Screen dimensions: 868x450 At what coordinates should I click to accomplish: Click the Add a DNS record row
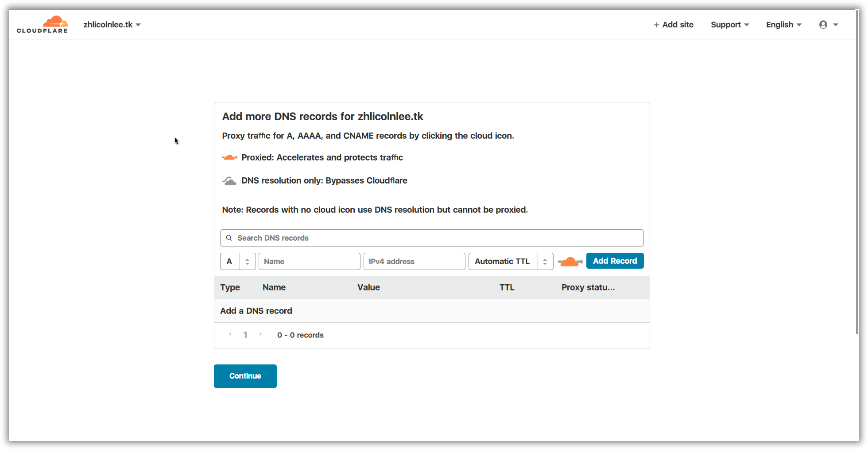(432, 311)
